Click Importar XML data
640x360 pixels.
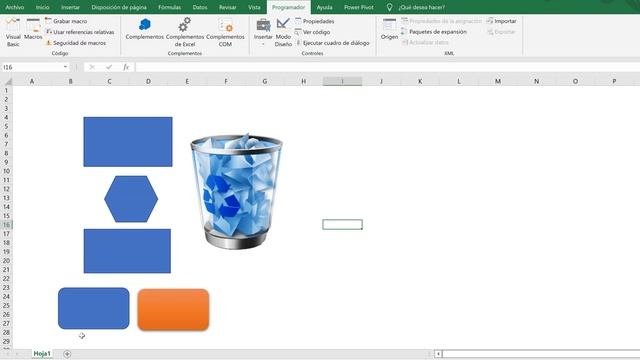[x=501, y=21]
